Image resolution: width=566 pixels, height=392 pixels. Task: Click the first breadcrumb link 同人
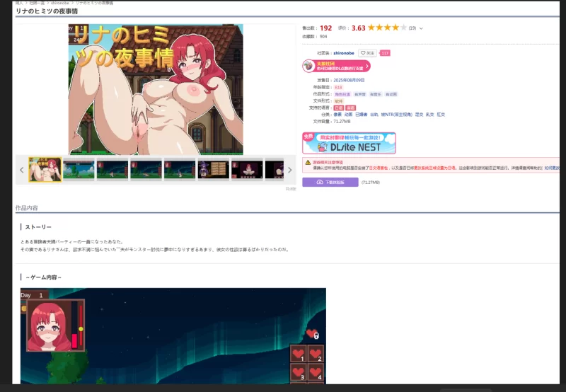[19, 3]
